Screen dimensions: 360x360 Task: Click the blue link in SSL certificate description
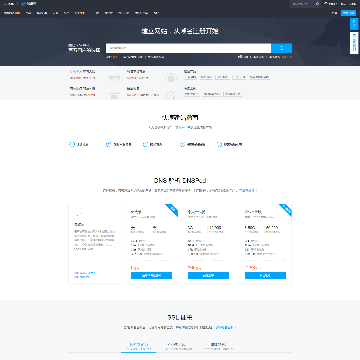pyautogui.click(x=226, y=327)
